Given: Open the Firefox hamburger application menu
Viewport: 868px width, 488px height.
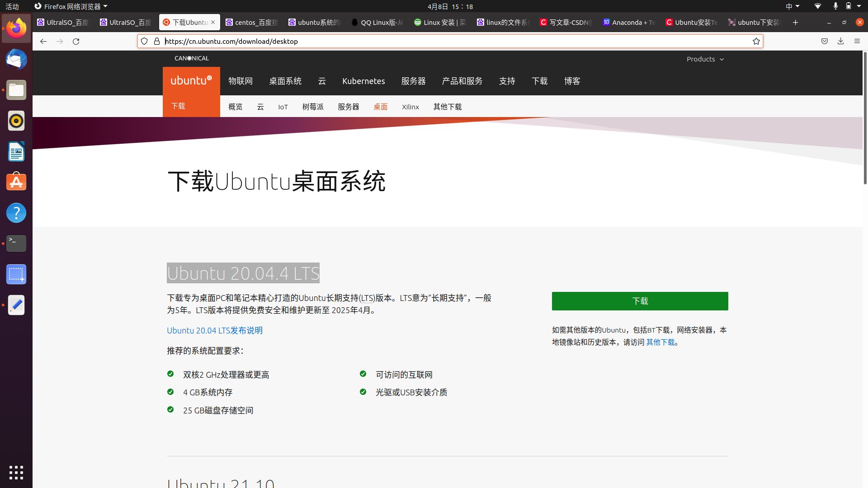Looking at the screenshot, I should click(x=857, y=41).
